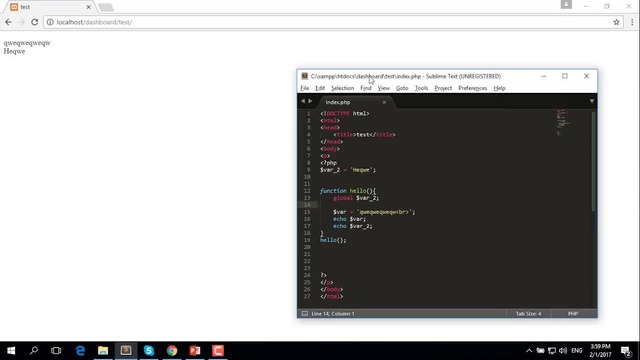Open the Chrome profile avatar button
The width and height of the screenshot is (640, 360).
click(566, 4)
